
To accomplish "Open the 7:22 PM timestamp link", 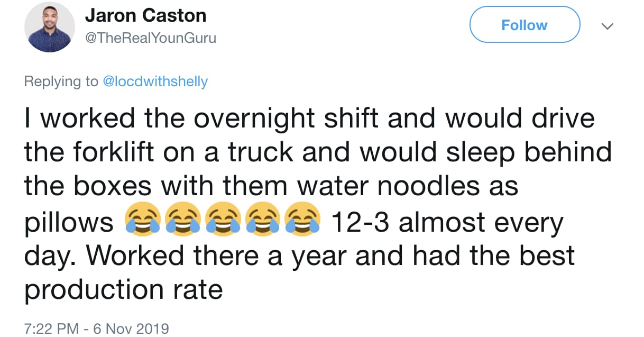I will click(50, 328).
